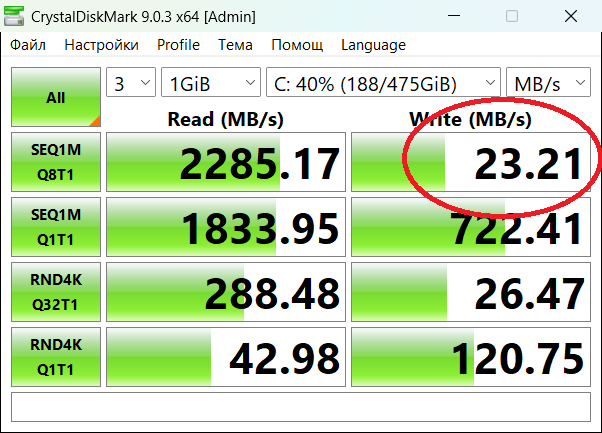Open the Настройки menu
602x433 pixels.
point(101,45)
